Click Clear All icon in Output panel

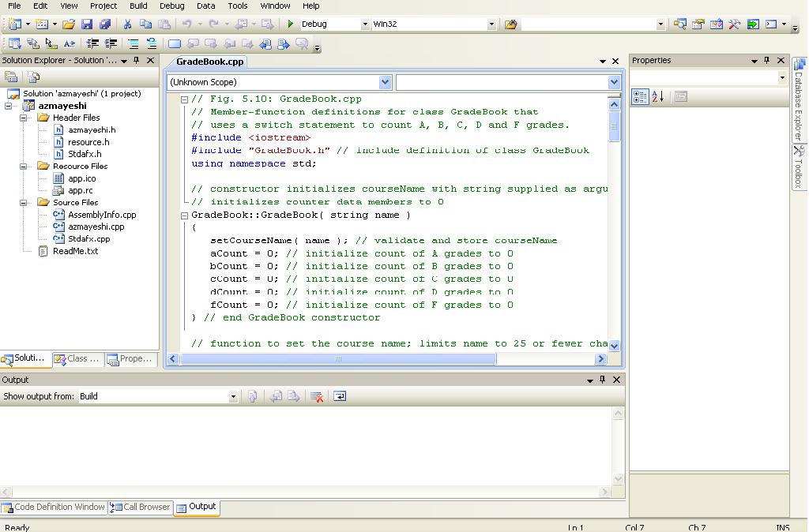317,396
